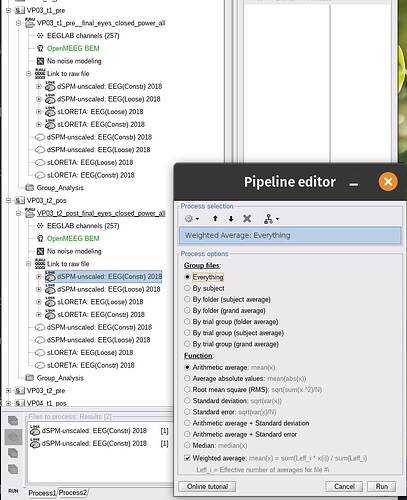Cancel the Pipeline editor

tap(344, 487)
